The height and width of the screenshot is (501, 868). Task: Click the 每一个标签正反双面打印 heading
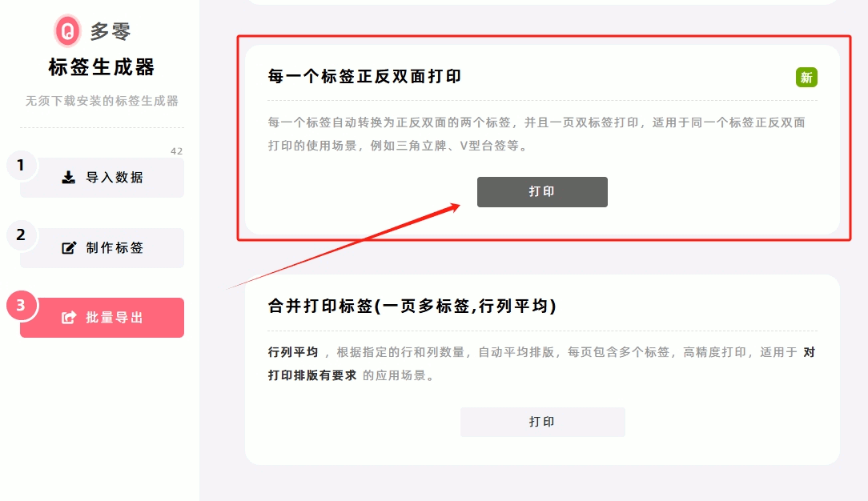pyautogui.click(x=364, y=76)
